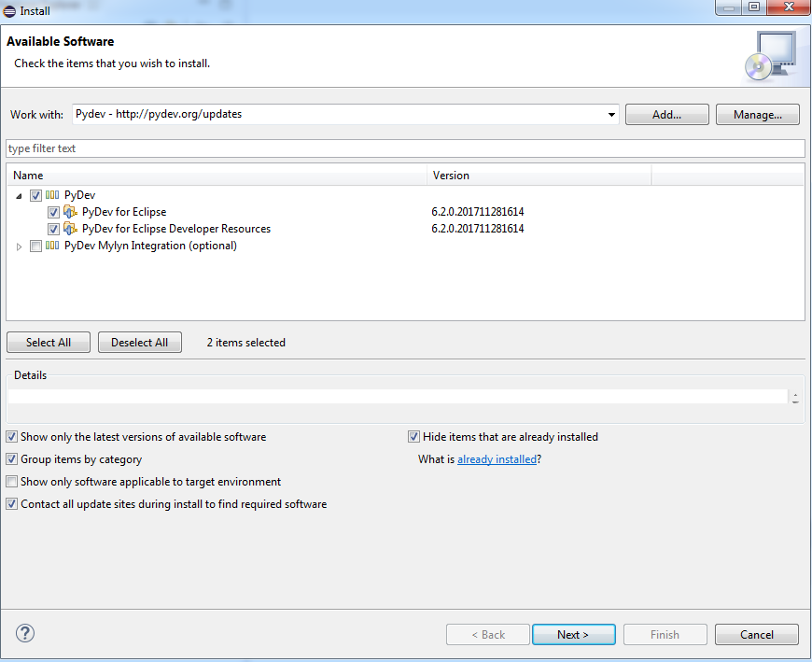Click Deselect All button

140,343
